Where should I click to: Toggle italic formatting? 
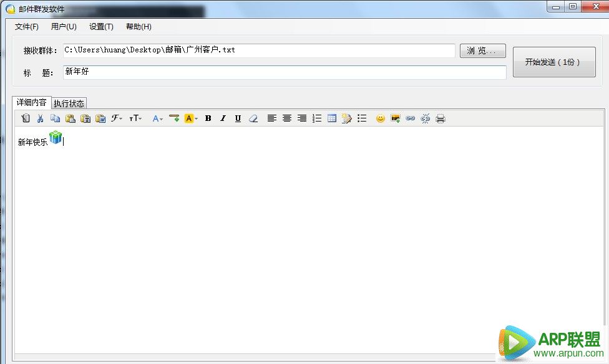[x=223, y=118]
